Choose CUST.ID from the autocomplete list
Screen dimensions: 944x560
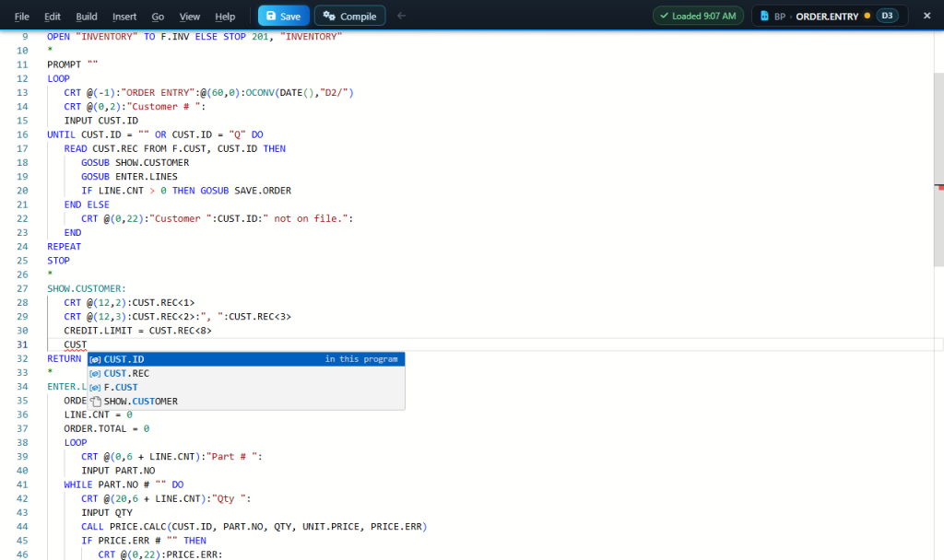coord(246,359)
